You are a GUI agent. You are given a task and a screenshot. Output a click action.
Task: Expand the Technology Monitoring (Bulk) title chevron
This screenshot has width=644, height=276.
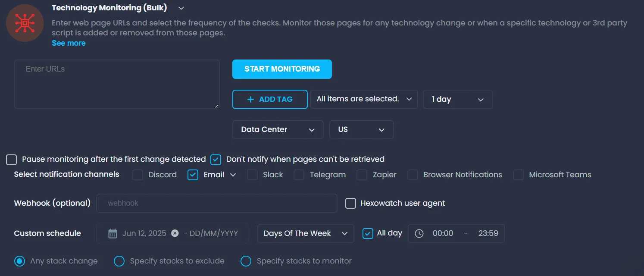click(181, 8)
